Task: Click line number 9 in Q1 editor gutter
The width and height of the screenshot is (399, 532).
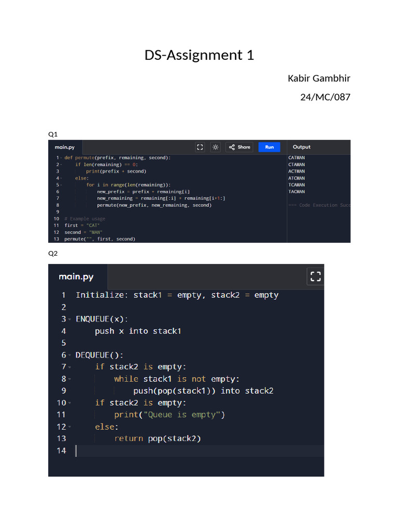Action: tap(58, 212)
